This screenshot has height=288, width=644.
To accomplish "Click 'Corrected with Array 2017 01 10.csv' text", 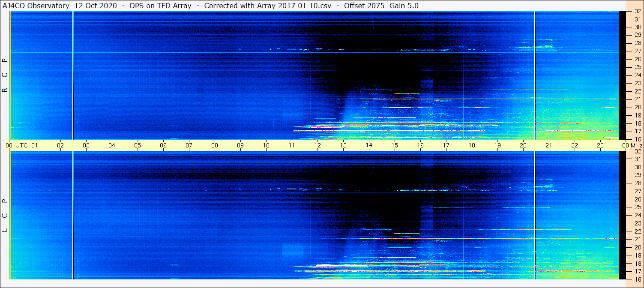I will (x=268, y=6).
